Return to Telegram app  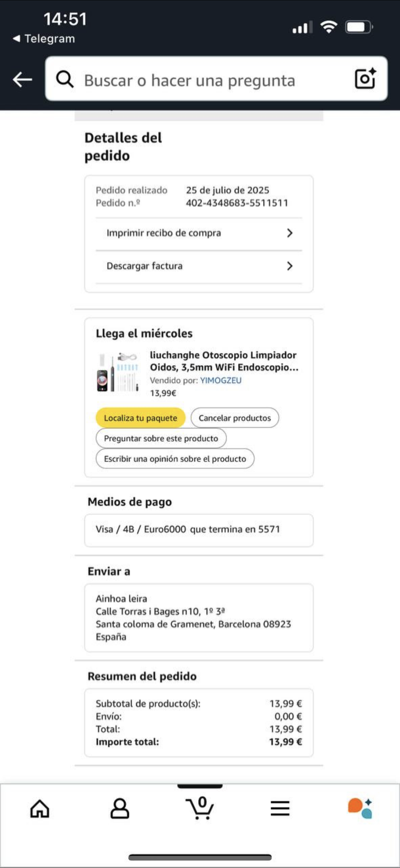pyautogui.click(x=44, y=38)
